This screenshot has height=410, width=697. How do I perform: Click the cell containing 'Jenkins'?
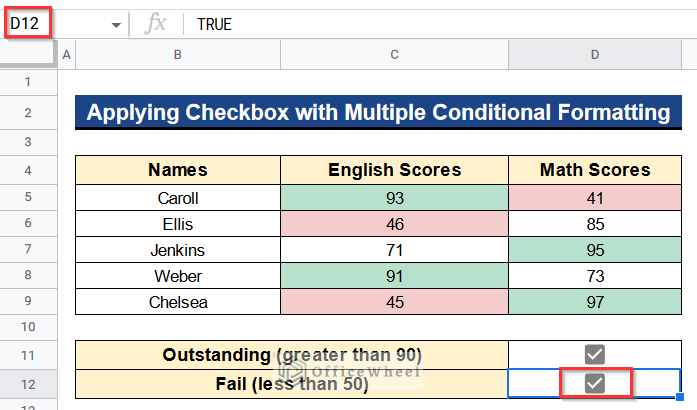(x=178, y=250)
